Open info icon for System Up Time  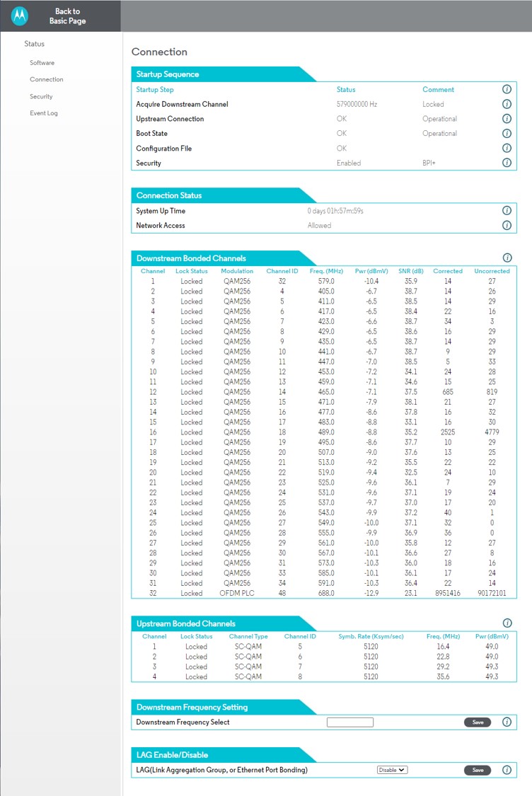507,211
